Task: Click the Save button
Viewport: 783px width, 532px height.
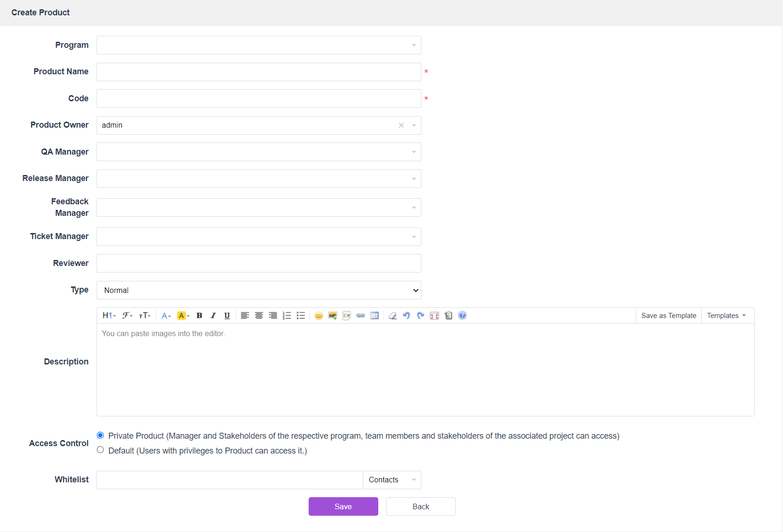Action: click(x=343, y=506)
